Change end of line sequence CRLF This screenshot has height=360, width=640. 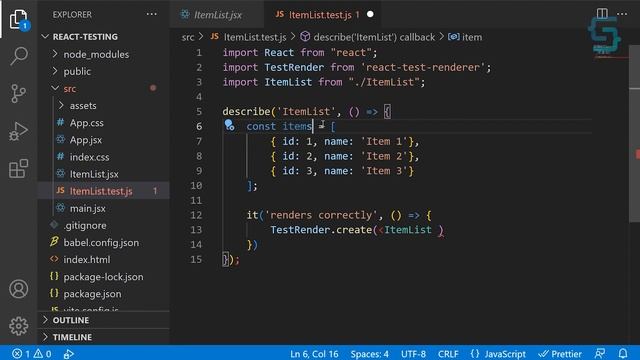(x=448, y=353)
